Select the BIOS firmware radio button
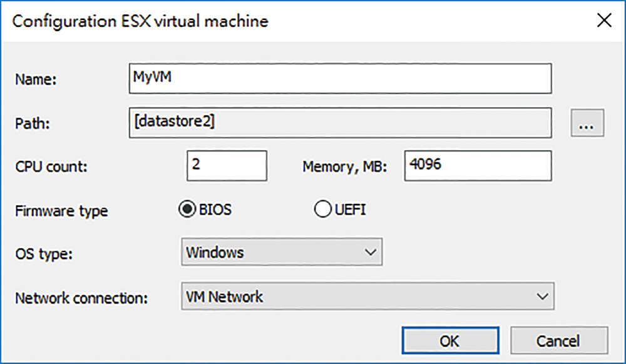This screenshot has width=626, height=364. click(x=187, y=209)
